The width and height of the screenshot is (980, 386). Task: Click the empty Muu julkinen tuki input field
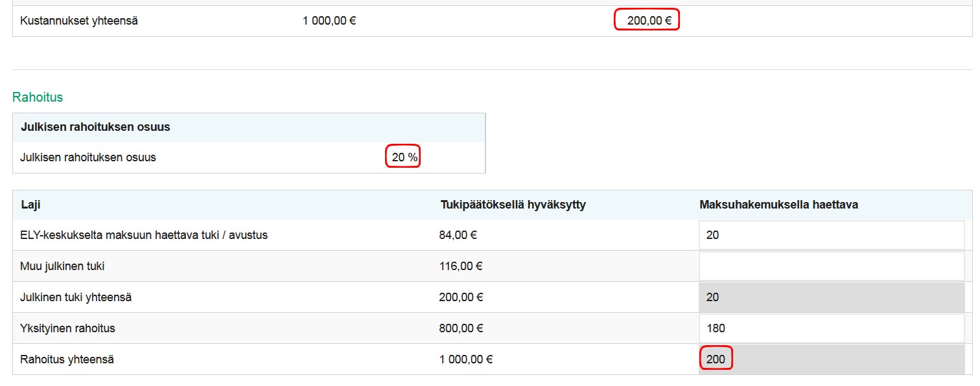pyautogui.click(x=831, y=266)
